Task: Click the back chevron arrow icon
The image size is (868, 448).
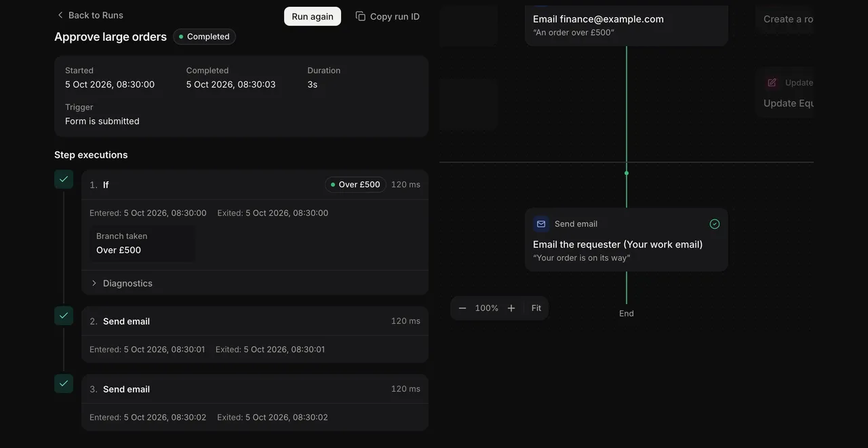Action: point(60,15)
